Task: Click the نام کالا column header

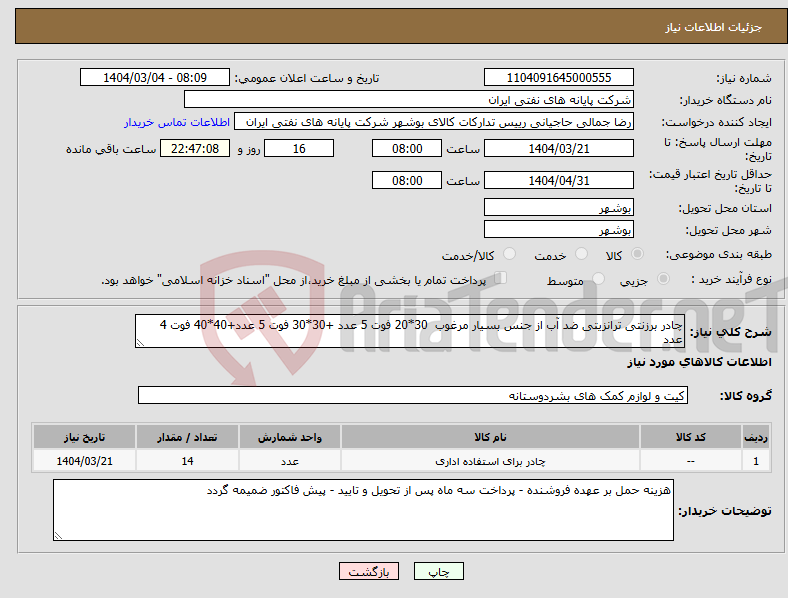Action: [490, 437]
